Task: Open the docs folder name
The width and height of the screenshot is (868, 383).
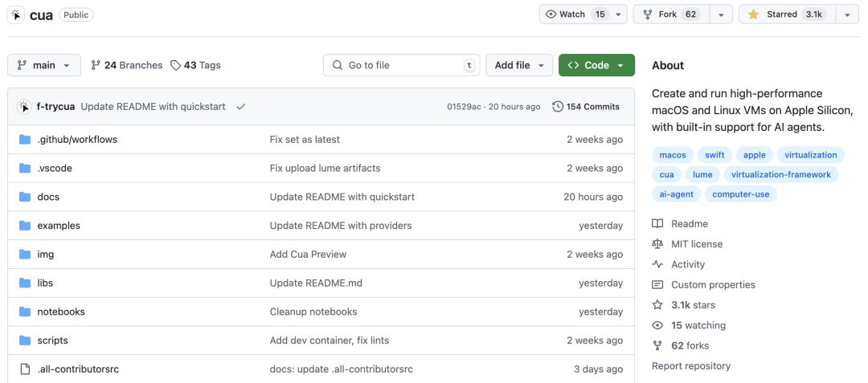Action: pyautogui.click(x=48, y=197)
